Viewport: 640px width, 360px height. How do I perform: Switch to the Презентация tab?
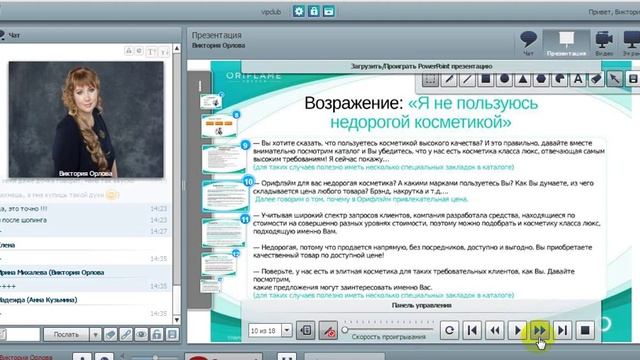[566, 43]
